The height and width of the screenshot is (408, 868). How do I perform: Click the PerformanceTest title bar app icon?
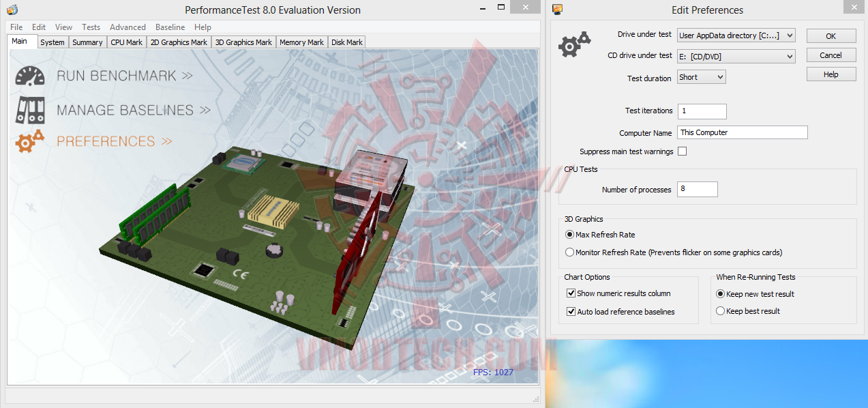pos(12,10)
